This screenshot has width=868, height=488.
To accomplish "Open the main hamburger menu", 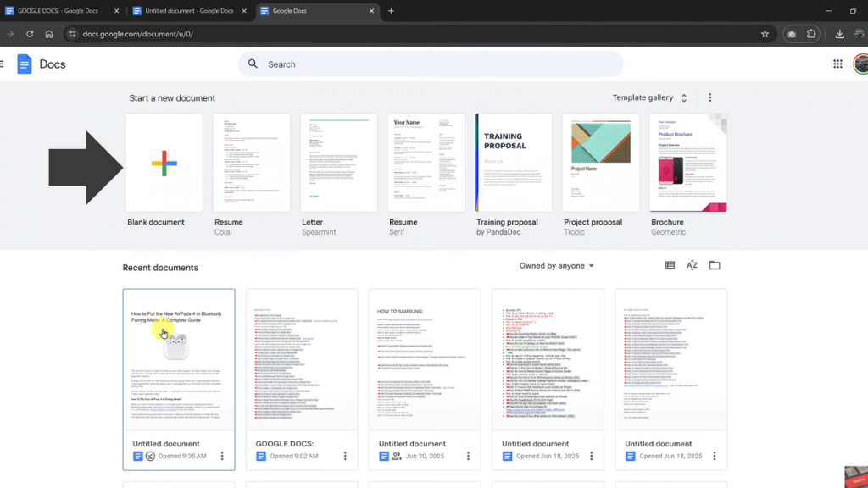I will pyautogui.click(x=3, y=64).
